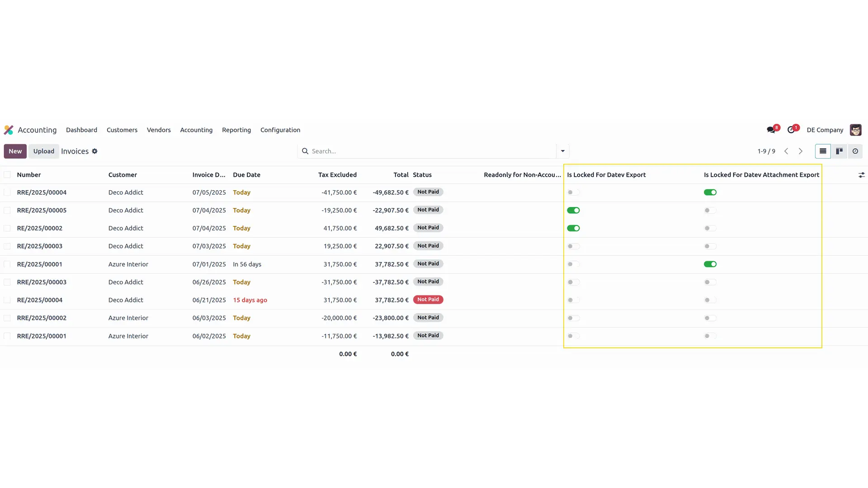Select the list view icon
This screenshot has width=868, height=488.
tap(822, 151)
